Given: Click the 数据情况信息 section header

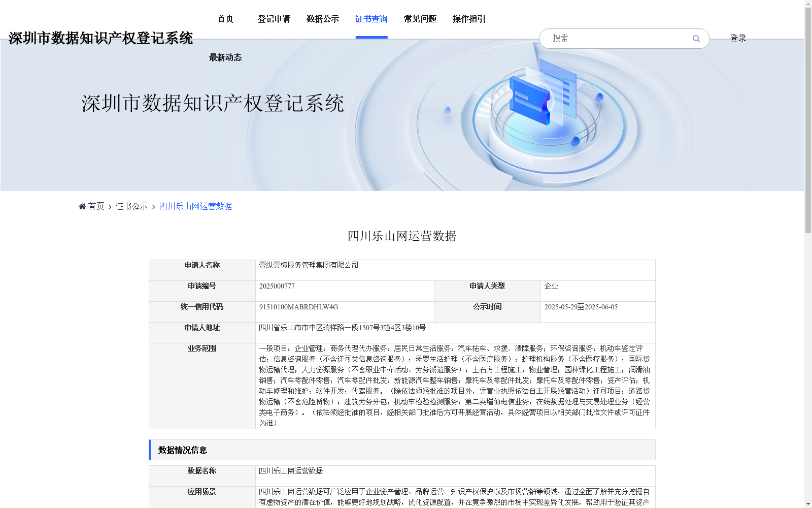Looking at the screenshot, I should pyautogui.click(x=402, y=450).
